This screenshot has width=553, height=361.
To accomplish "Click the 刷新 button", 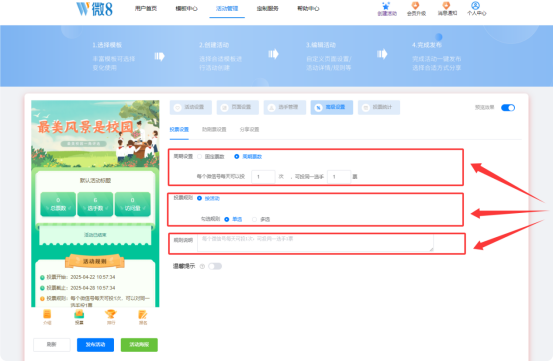I will click(x=52, y=345).
